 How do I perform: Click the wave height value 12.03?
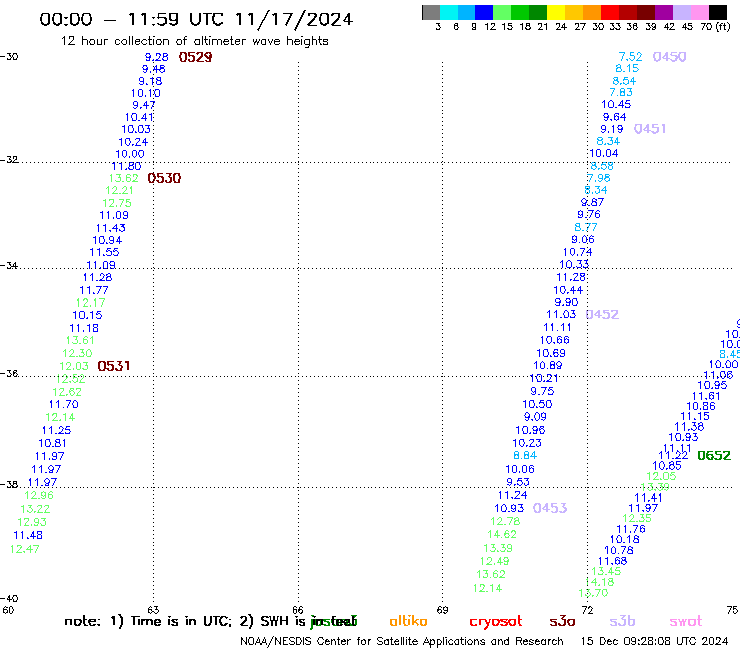click(x=74, y=366)
